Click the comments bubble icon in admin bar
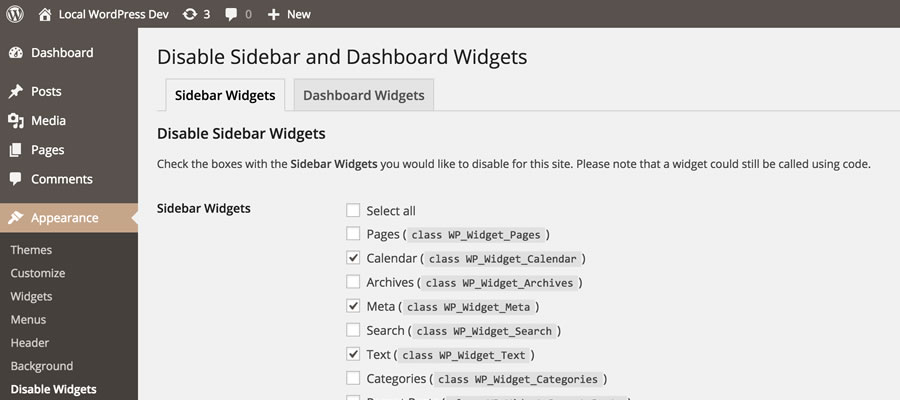 click(232, 14)
